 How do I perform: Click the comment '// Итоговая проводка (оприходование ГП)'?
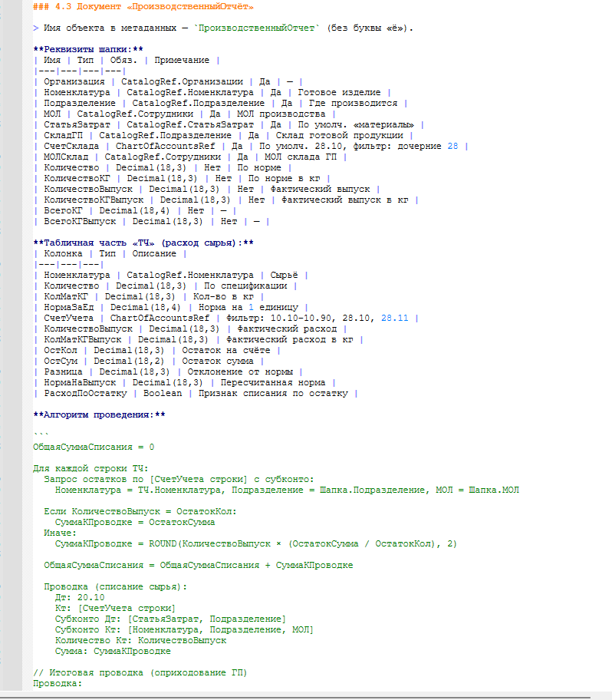click(x=140, y=672)
